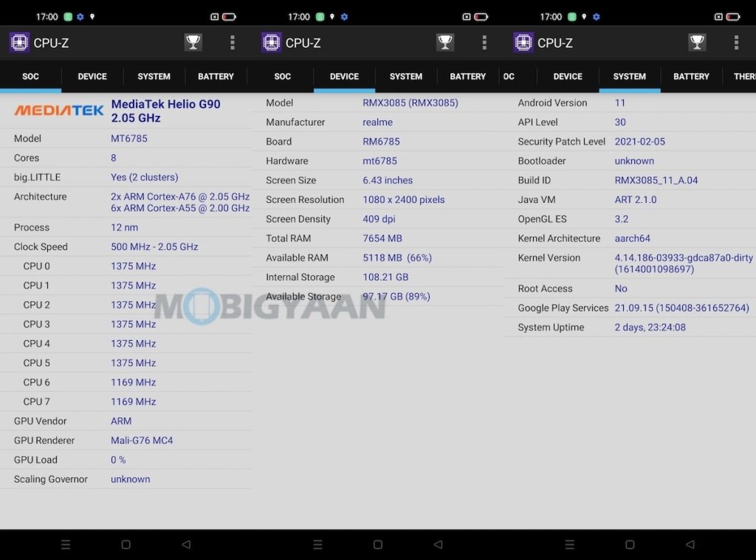This screenshot has height=560, width=756.
Task: Tap MediaTek logo in SOC tab
Action: (59, 111)
